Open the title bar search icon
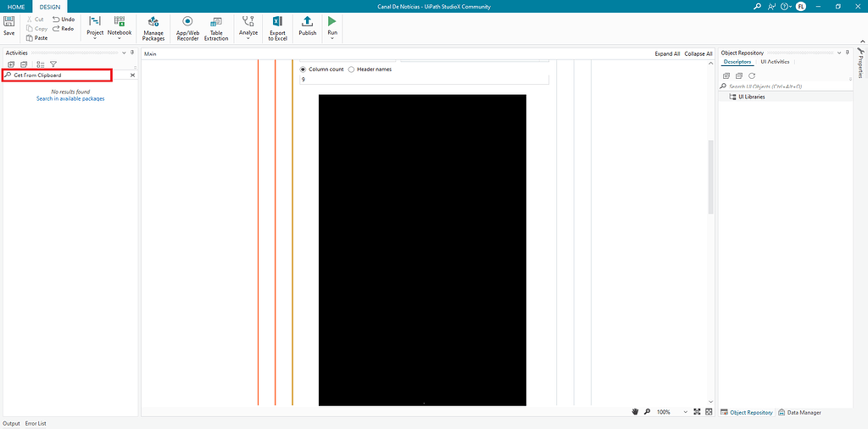 click(x=758, y=7)
